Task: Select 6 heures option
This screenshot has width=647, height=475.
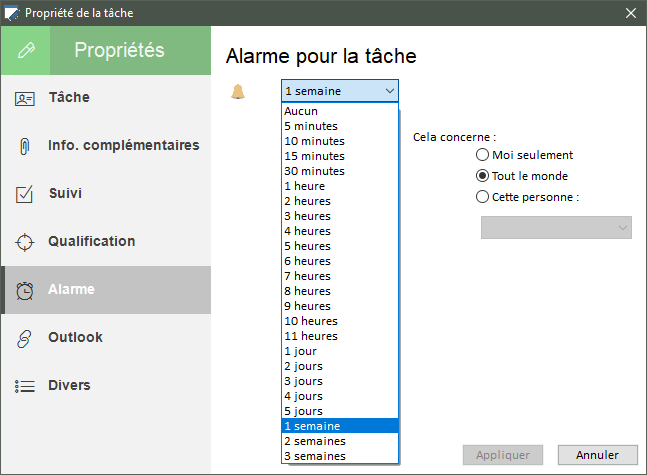Action: (340, 261)
